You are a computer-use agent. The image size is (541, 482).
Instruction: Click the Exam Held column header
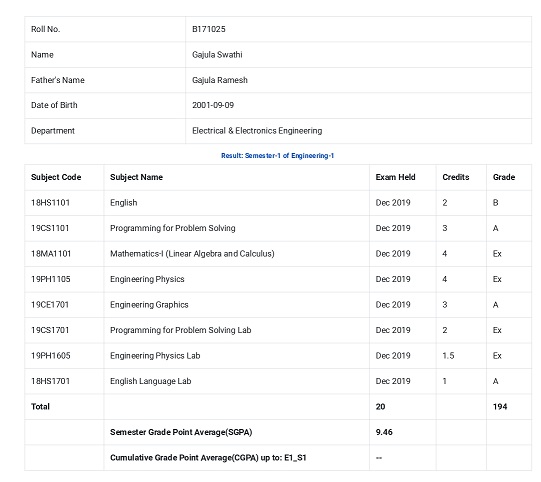[x=395, y=177]
